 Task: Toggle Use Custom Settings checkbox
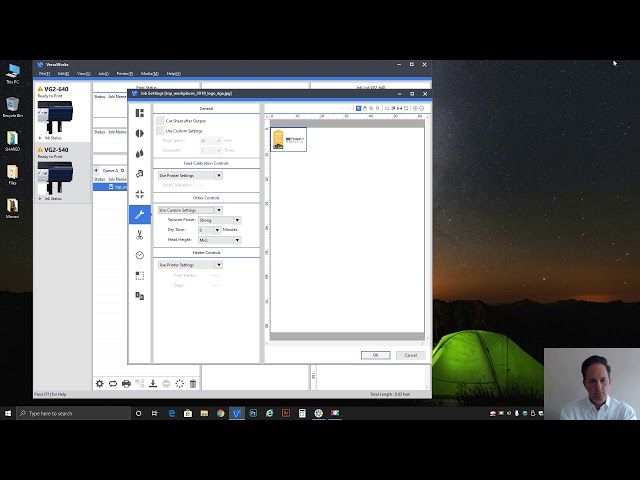pos(160,130)
